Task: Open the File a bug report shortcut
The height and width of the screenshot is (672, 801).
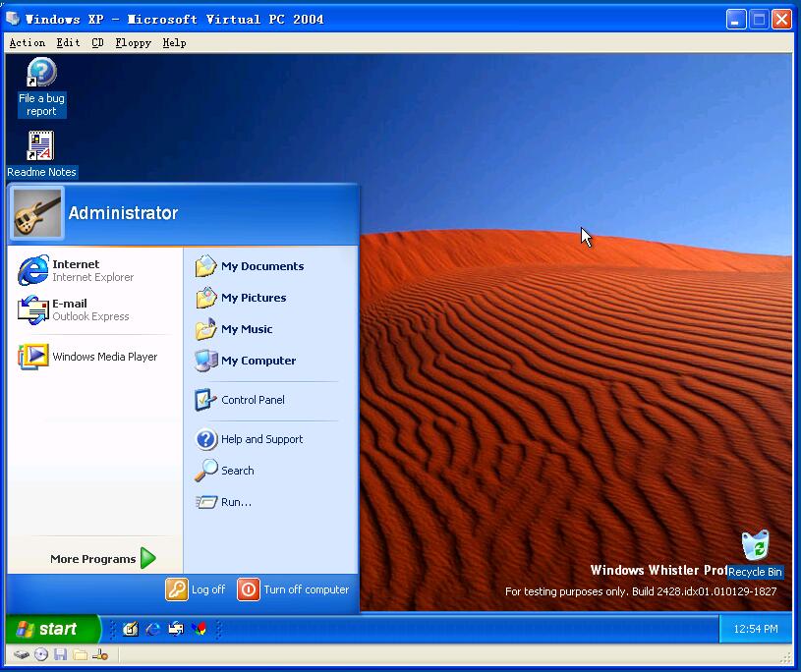Action: (41, 86)
